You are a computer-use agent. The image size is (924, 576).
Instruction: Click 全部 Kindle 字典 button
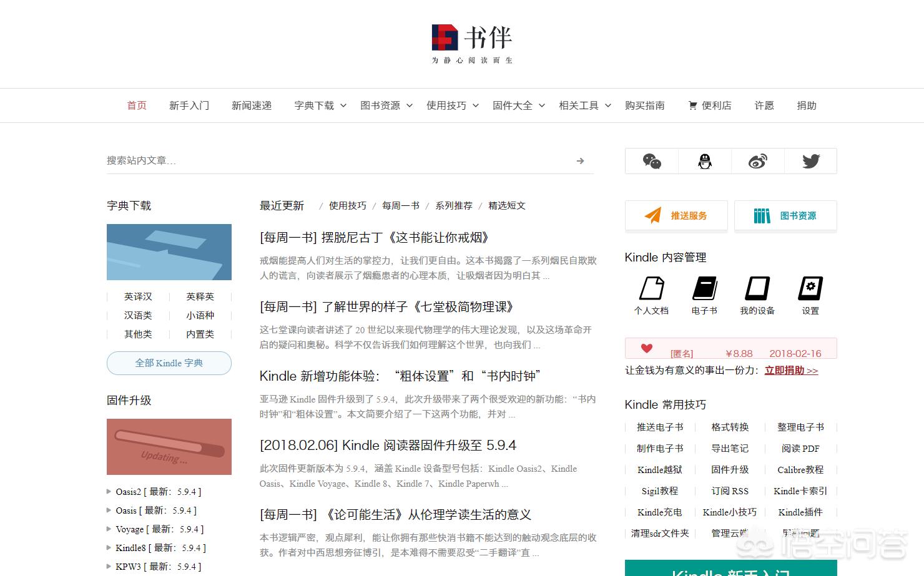(169, 363)
